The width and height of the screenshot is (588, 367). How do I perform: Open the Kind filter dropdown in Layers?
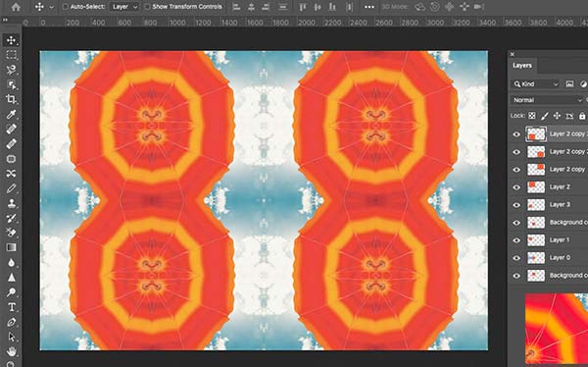tap(535, 84)
